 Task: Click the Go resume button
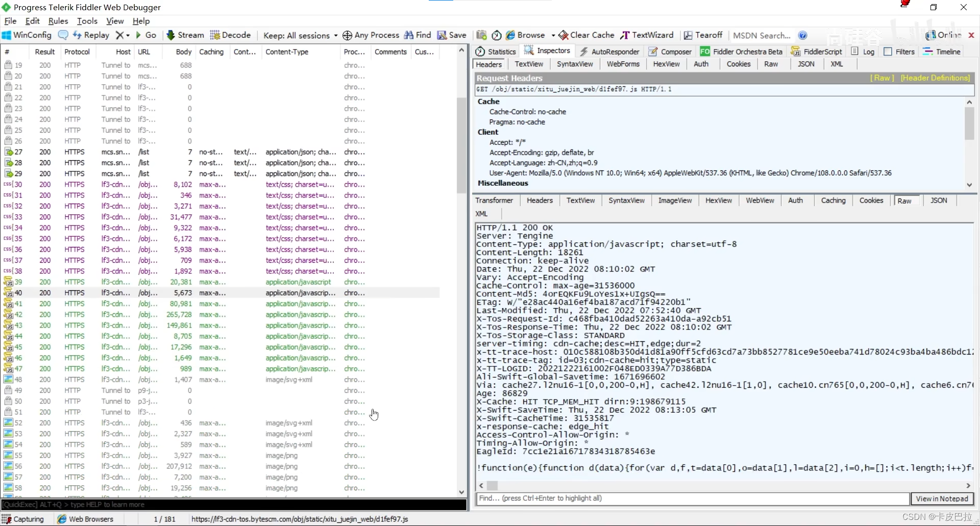(x=146, y=35)
